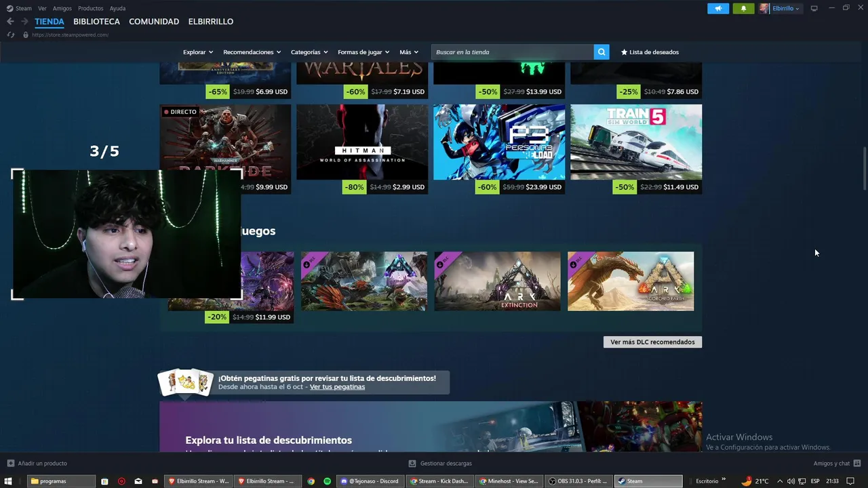Open the Kick Dashboard taskbar window
Viewport: 868px width, 488px height.
[439, 481]
